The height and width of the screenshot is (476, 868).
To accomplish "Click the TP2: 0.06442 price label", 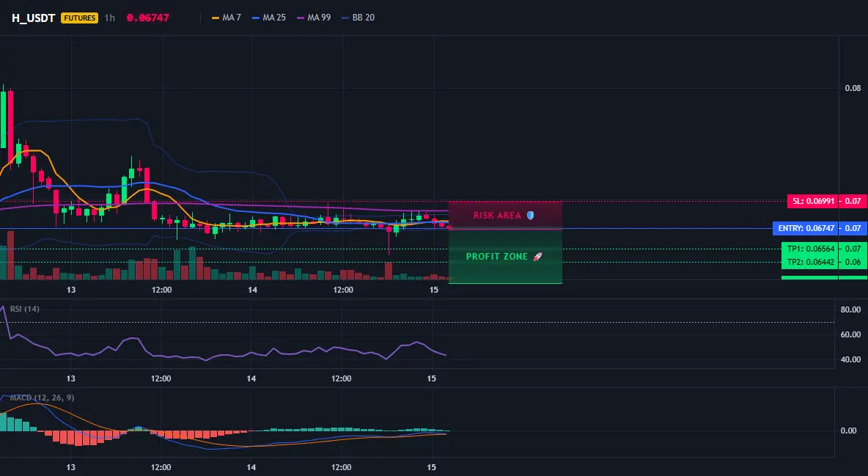I will 810,262.
